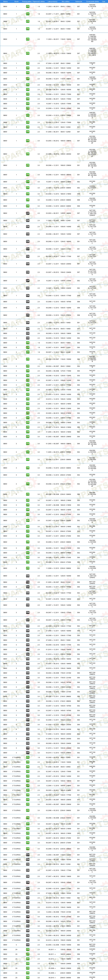Click ON diesel icon in 3 TOURING 145kW / 197KM row
Image resolution: width=108 pixels, height=980 pixels.
click(28, 921)
